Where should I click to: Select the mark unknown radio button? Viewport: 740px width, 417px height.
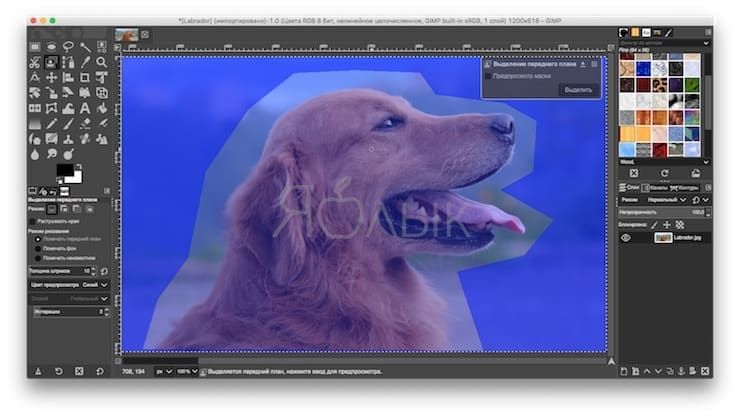click(38, 258)
